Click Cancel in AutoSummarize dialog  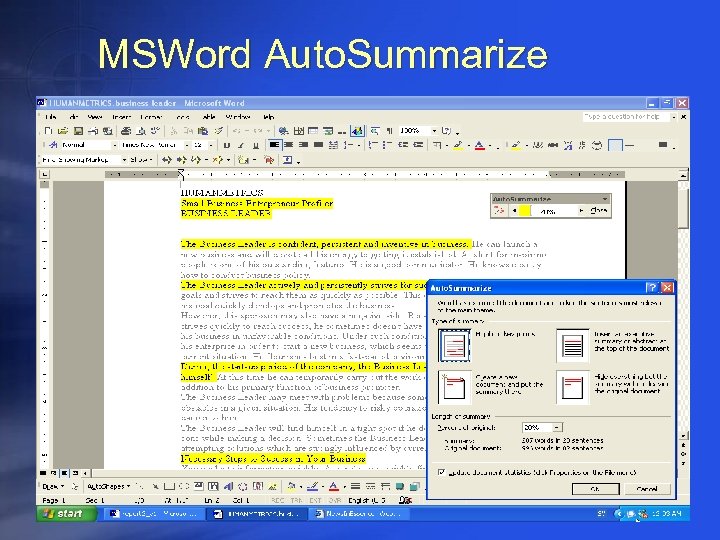[x=647, y=489]
